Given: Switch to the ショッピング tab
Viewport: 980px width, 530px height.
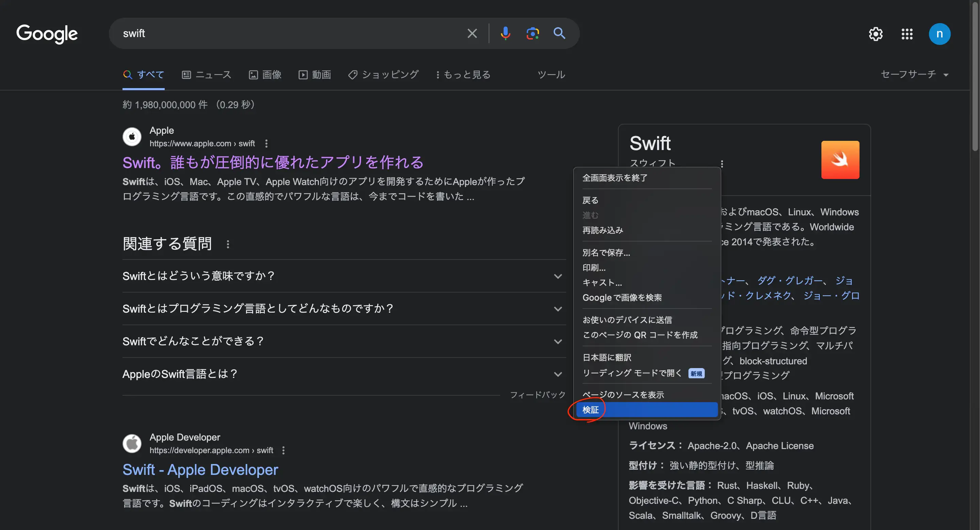Looking at the screenshot, I should [383, 75].
